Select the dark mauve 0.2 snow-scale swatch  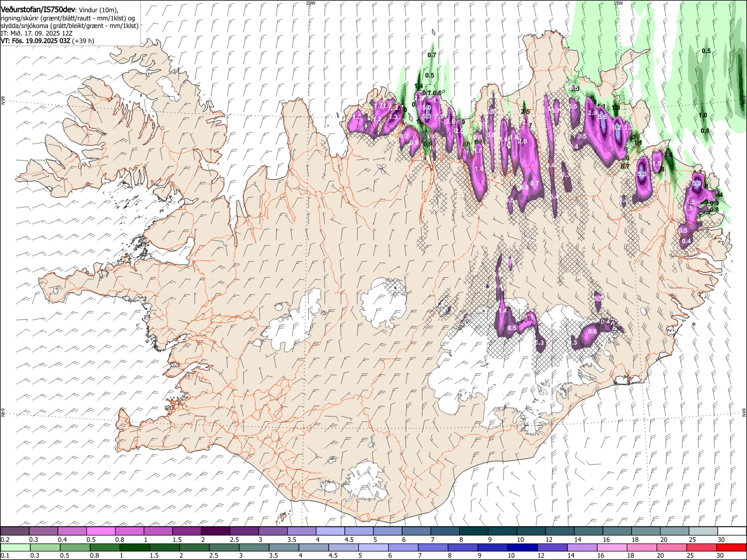(x=15, y=531)
